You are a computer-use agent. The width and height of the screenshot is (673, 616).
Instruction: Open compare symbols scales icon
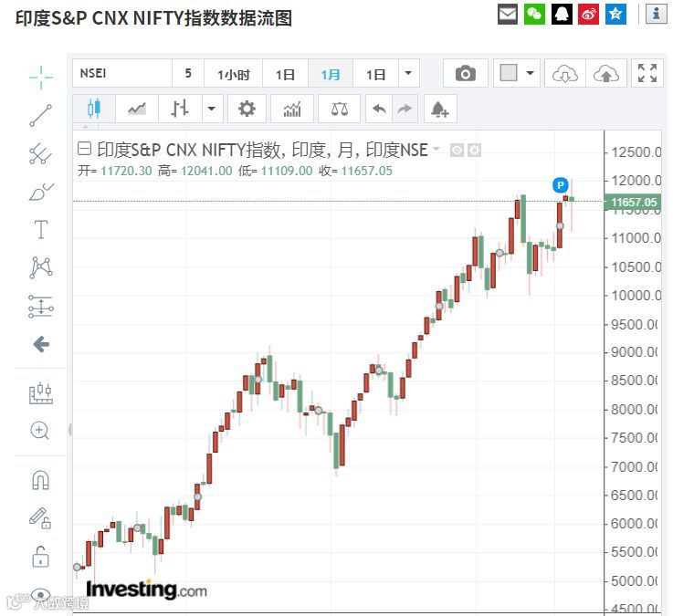(x=339, y=109)
